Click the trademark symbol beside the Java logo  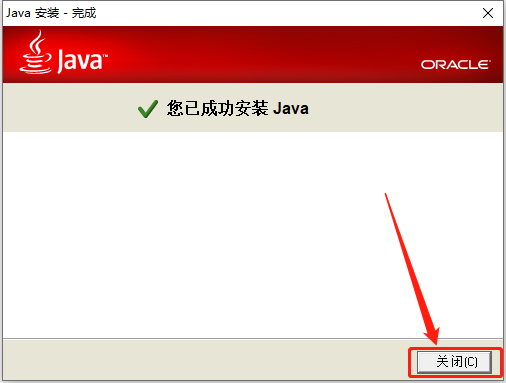coord(105,56)
